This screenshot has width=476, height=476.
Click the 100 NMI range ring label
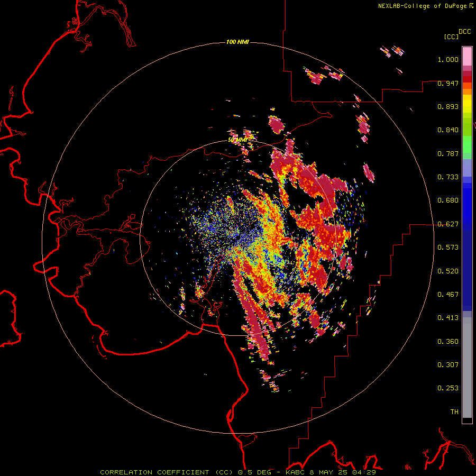237,42
